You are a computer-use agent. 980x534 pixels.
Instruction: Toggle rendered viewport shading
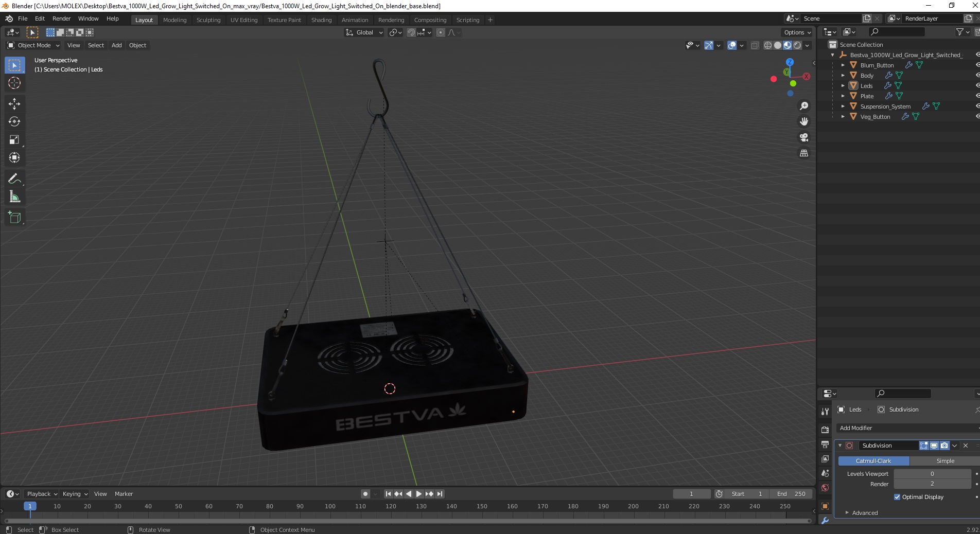tap(797, 45)
